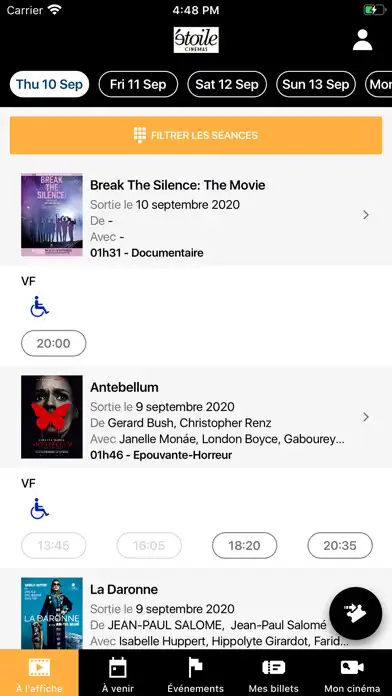
Task: Select the Thu 10 Sep date pill
Action: pyautogui.click(x=49, y=84)
